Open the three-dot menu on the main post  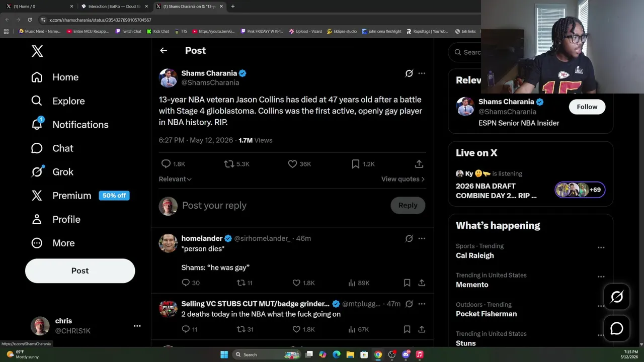click(x=422, y=73)
